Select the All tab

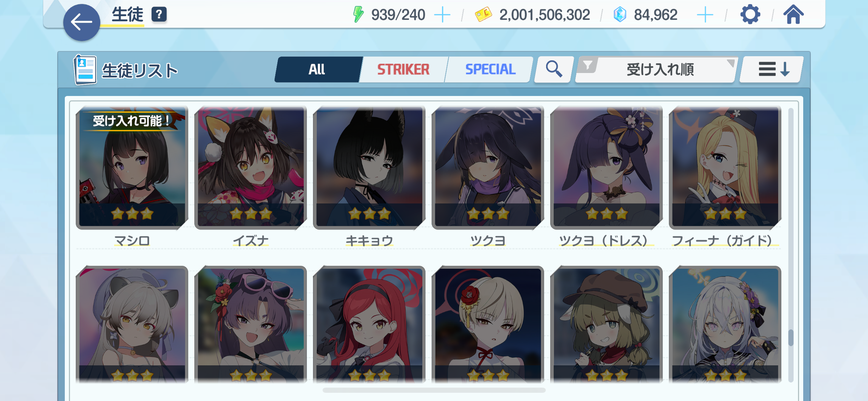click(317, 70)
